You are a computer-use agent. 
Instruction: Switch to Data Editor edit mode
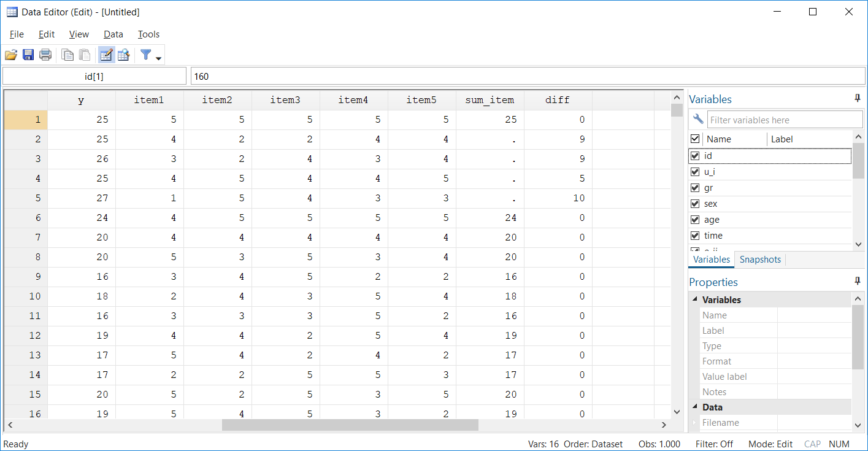tap(106, 55)
